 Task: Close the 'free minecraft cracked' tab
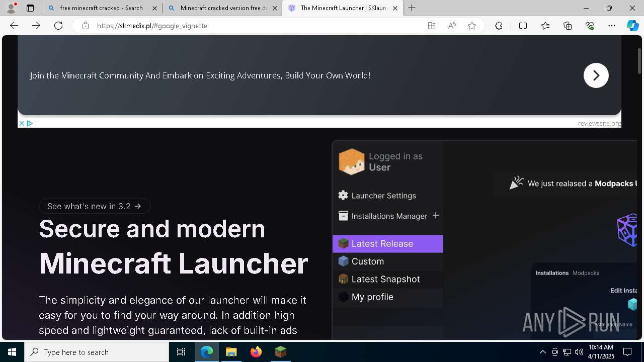[154, 8]
